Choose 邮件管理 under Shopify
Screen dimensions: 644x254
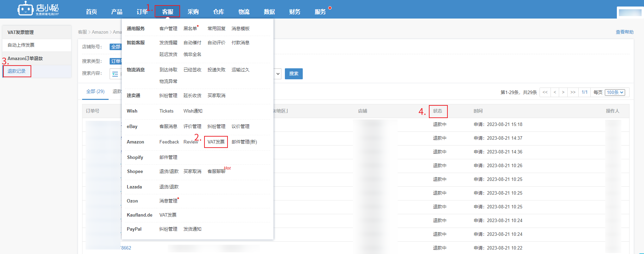(168, 157)
